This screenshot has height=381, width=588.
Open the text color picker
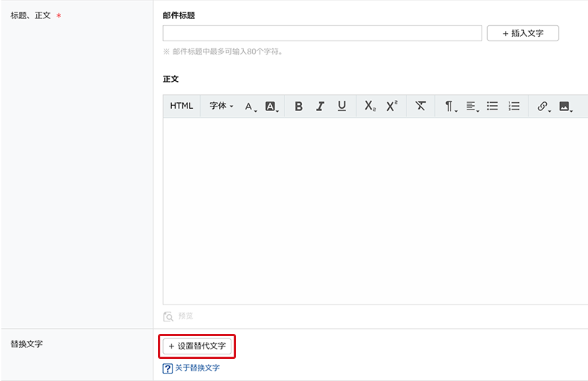click(271, 107)
